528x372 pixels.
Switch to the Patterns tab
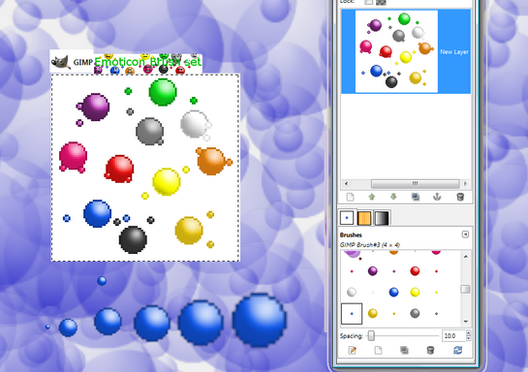(364, 218)
